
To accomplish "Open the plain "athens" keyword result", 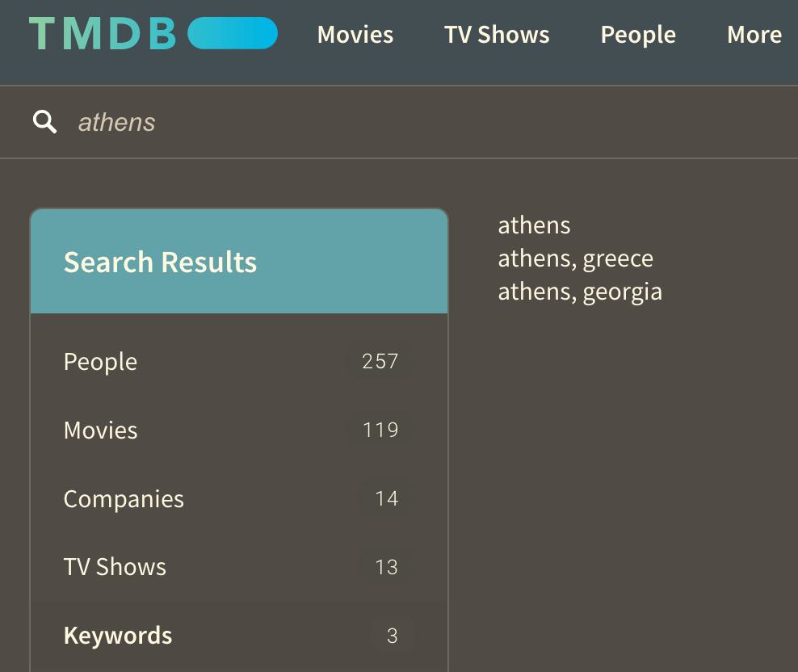I will click(534, 225).
